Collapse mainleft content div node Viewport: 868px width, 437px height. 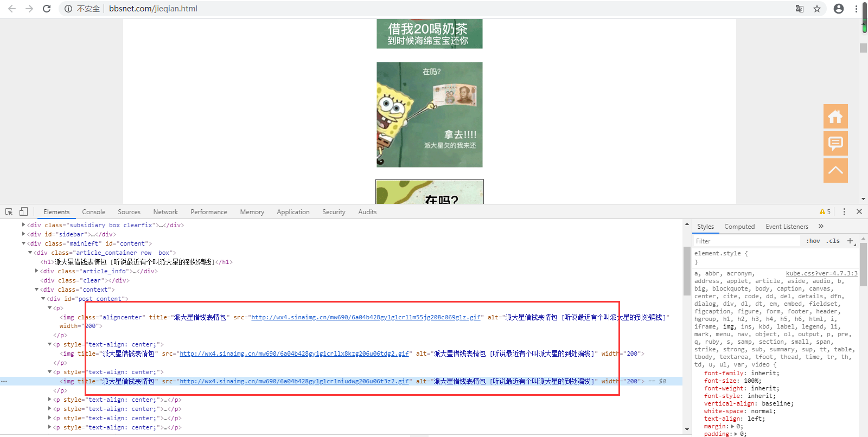[x=23, y=243]
